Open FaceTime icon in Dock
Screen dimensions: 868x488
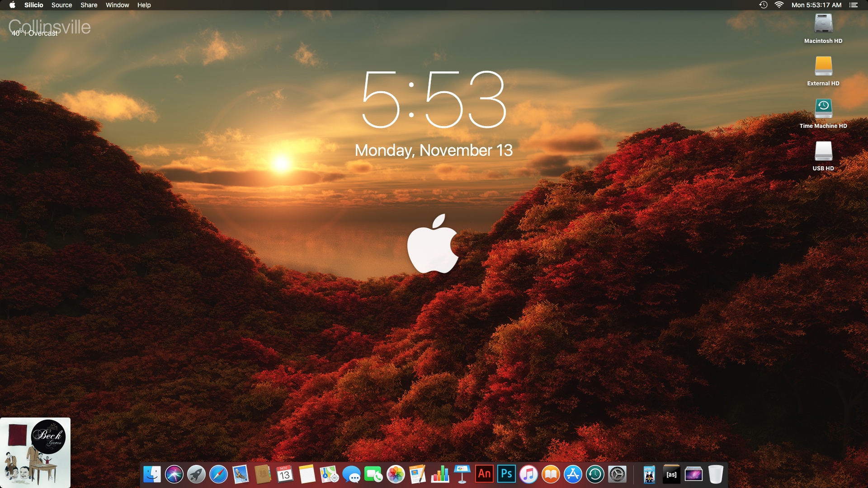[373, 474]
